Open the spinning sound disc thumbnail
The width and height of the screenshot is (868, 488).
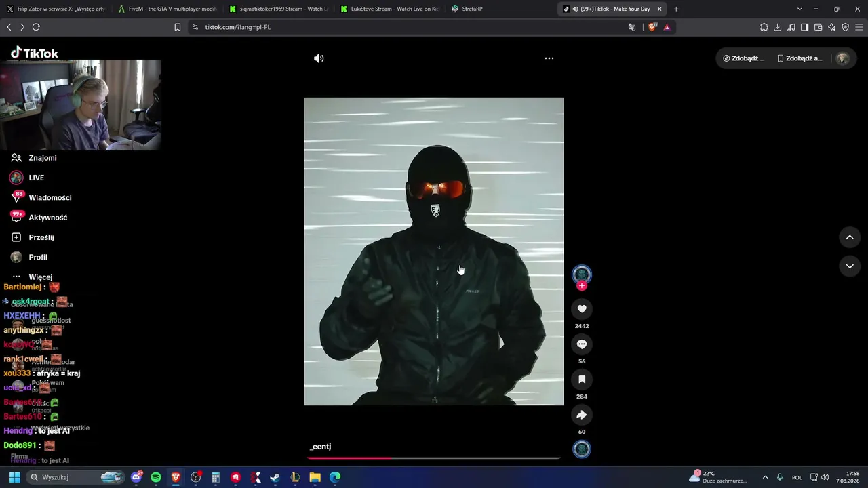point(581,449)
